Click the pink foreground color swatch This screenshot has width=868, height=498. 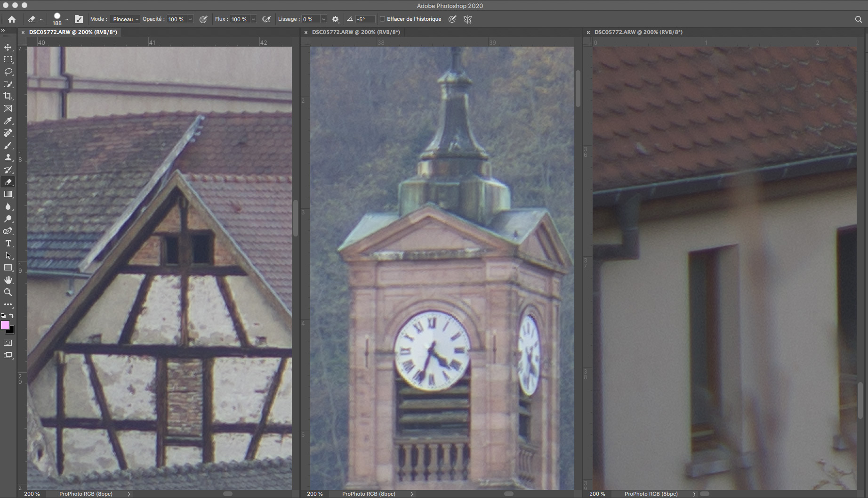(5, 325)
